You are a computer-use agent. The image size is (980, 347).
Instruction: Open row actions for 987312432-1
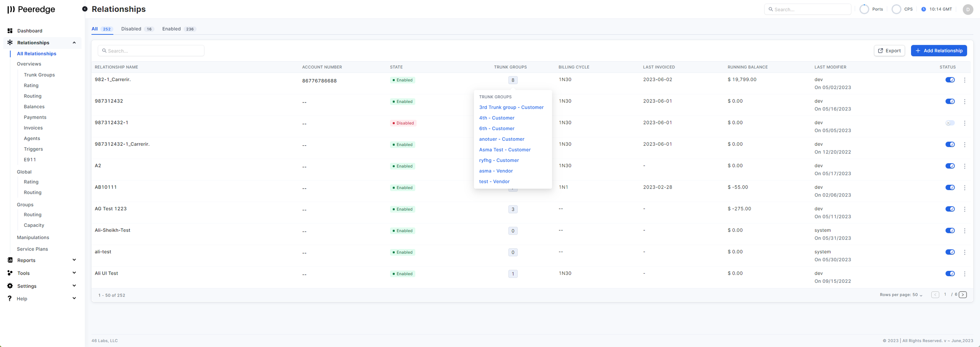(x=965, y=123)
